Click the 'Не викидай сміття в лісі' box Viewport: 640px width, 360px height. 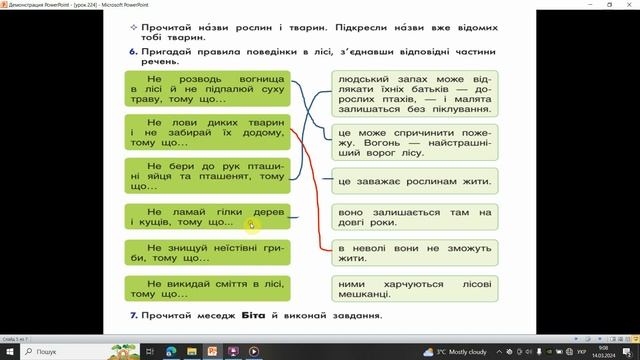[x=207, y=289]
